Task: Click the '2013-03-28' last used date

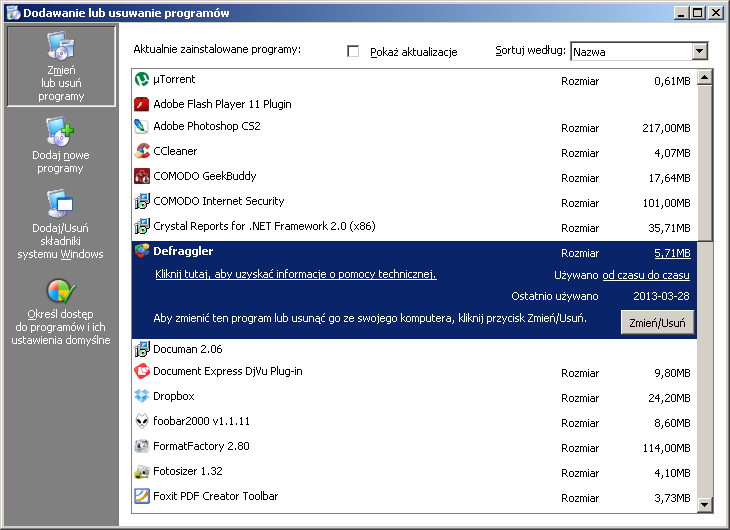Action: (x=661, y=296)
